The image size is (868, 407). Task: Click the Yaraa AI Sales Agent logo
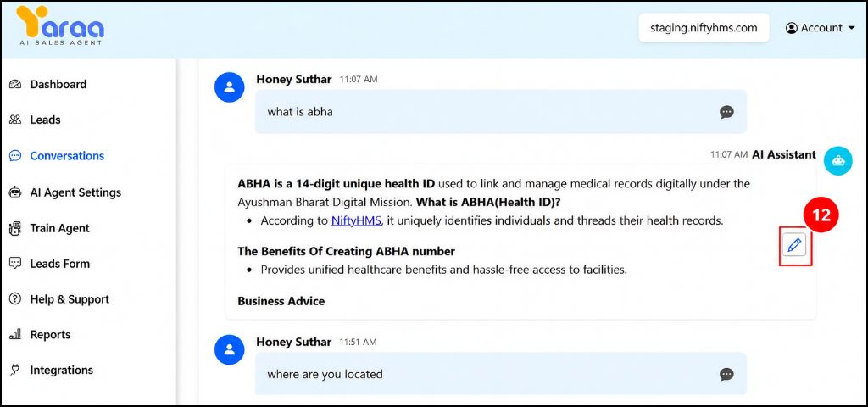[60, 25]
